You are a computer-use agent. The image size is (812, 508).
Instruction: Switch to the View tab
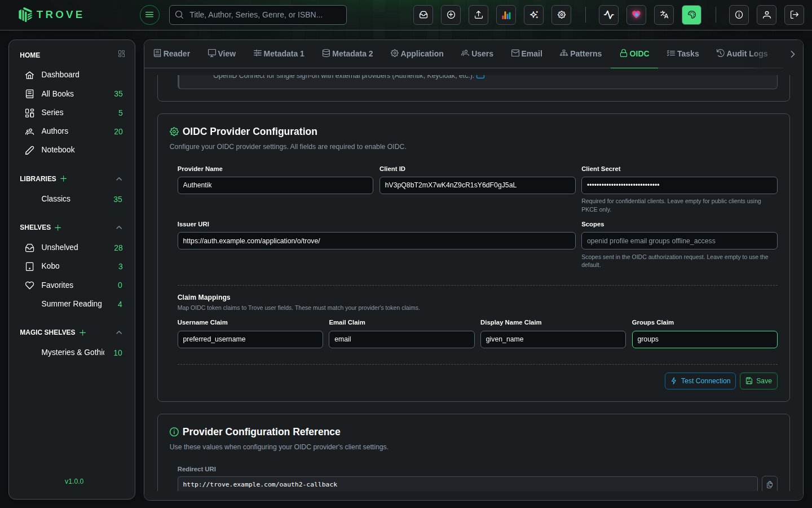(x=222, y=54)
